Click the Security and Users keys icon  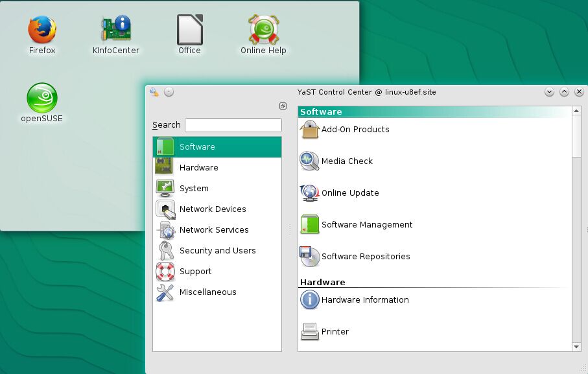point(165,251)
